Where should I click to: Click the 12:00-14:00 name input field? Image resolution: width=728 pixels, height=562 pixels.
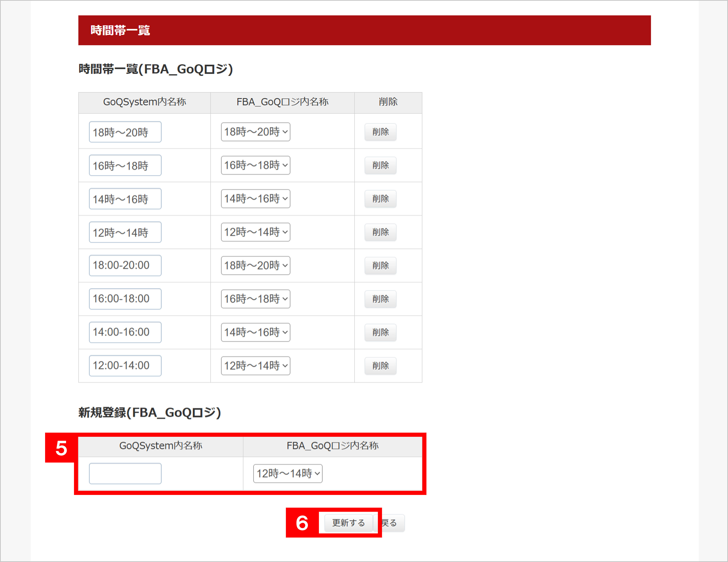point(125,366)
